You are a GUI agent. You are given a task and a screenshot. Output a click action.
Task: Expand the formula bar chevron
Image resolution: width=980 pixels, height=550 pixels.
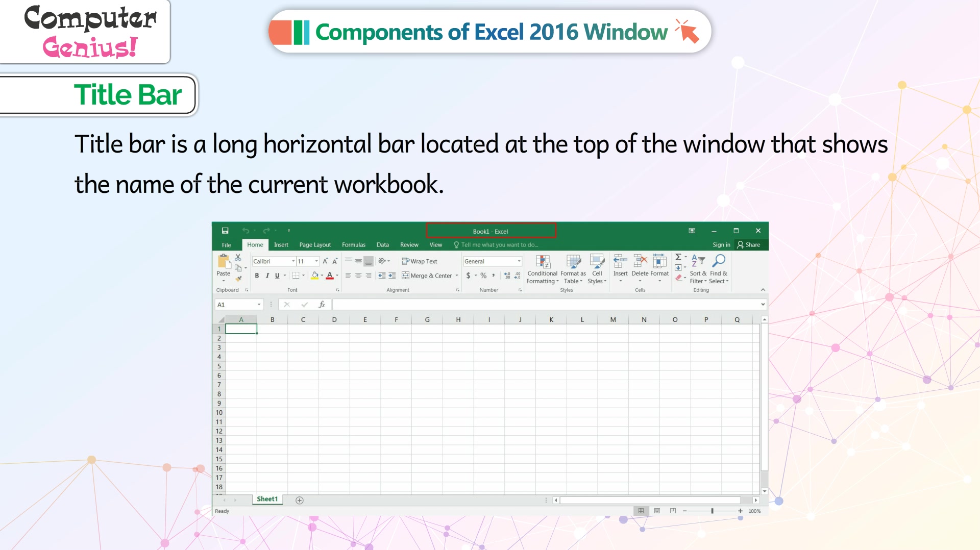763,305
